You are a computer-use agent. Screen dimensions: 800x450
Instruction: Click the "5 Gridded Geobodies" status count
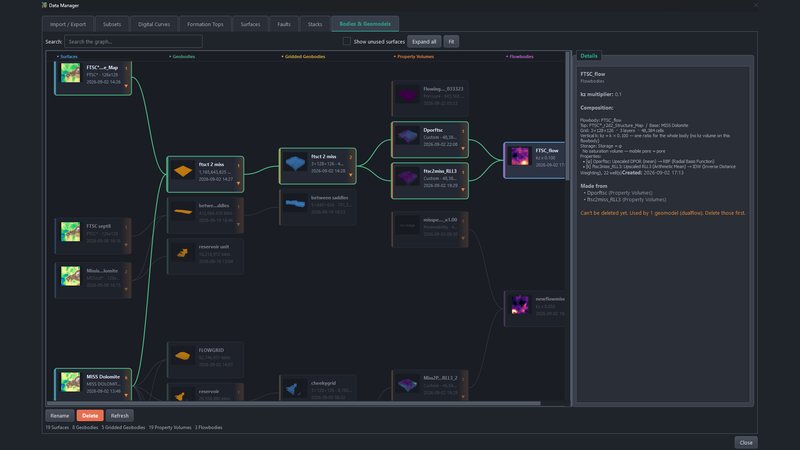[123, 428]
